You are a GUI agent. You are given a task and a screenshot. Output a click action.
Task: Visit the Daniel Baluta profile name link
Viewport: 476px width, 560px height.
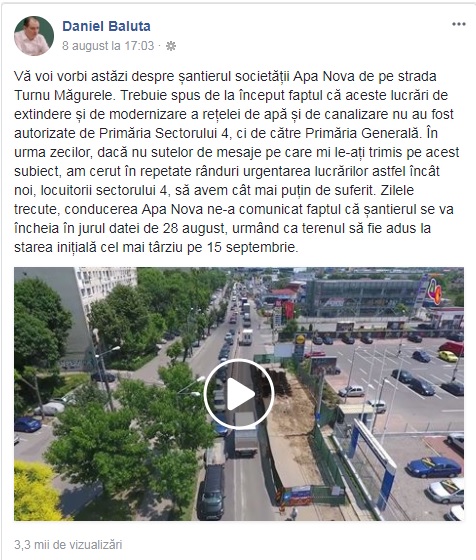(x=106, y=26)
